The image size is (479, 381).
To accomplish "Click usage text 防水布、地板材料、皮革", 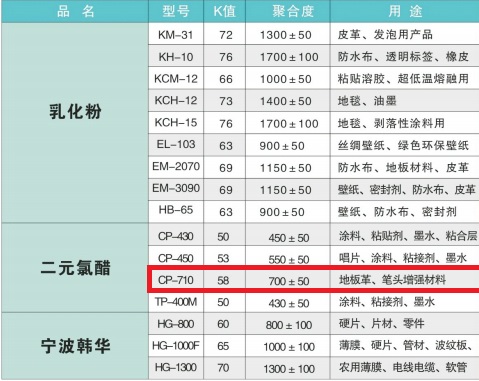I will click(403, 167).
